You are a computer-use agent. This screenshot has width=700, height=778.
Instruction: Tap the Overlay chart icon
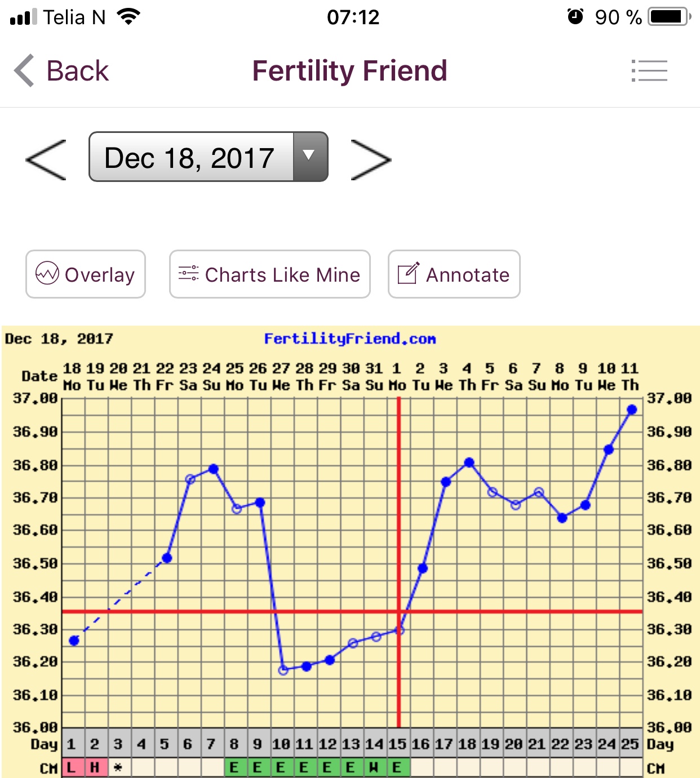(47, 274)
